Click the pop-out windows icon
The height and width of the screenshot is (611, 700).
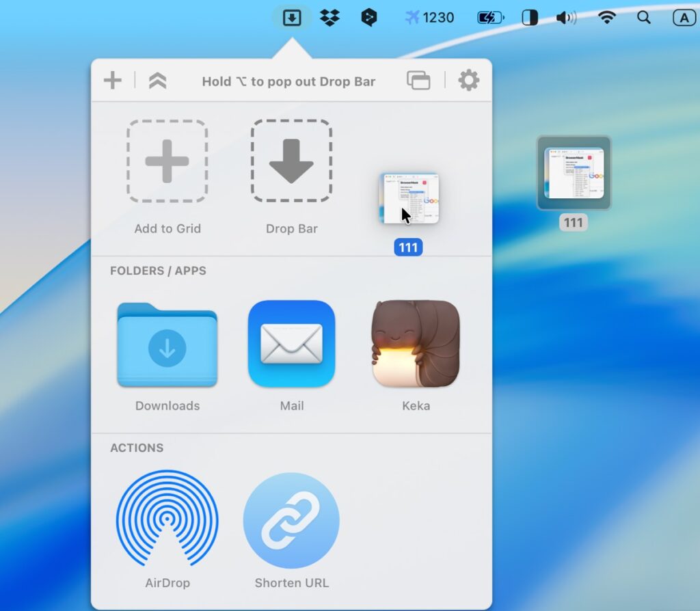point(418,81)
